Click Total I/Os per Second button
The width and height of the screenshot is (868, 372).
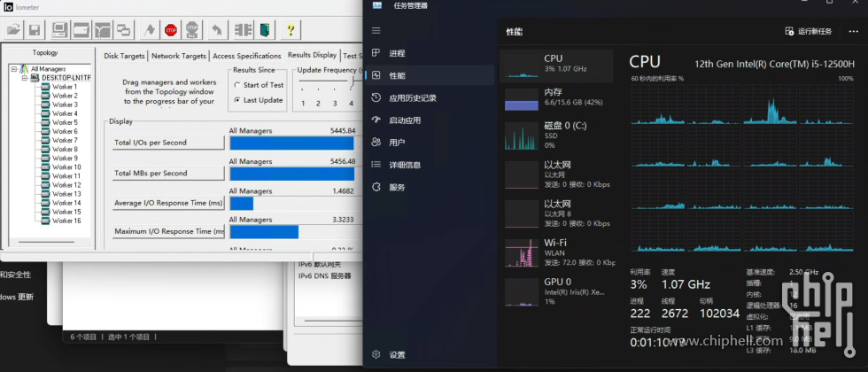(x=168, y=143)
